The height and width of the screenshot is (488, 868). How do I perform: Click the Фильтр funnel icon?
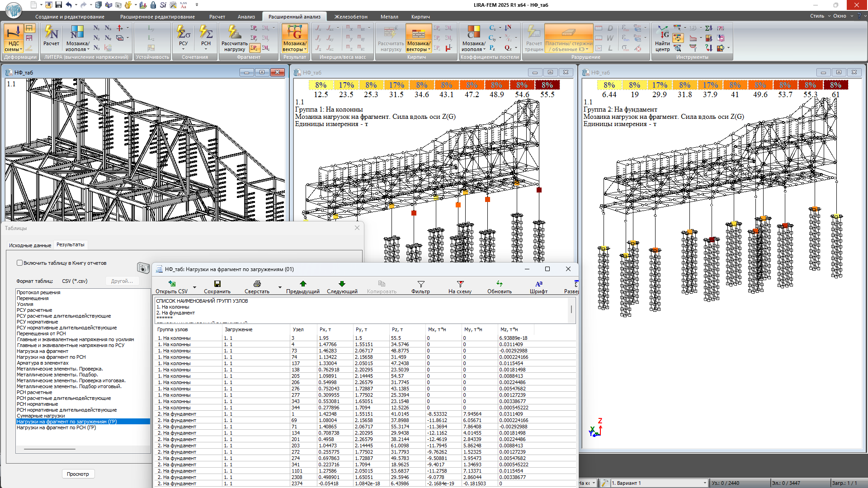[420, 284]
